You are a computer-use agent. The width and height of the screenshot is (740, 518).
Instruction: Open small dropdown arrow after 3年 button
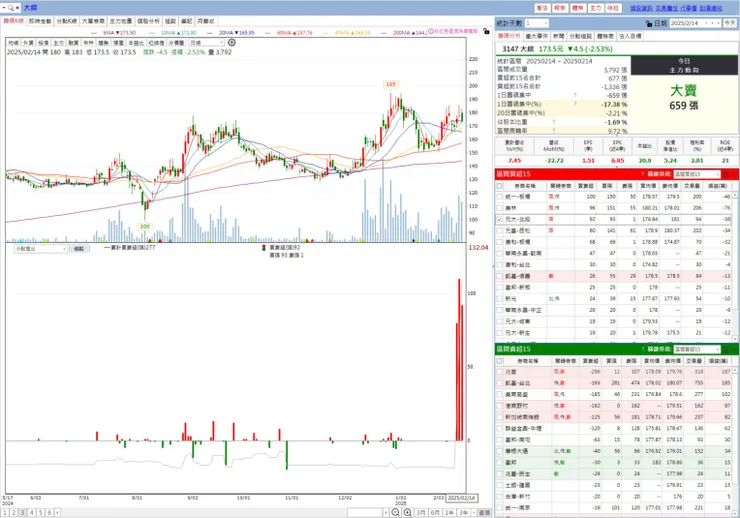click(x=474, y=512)
